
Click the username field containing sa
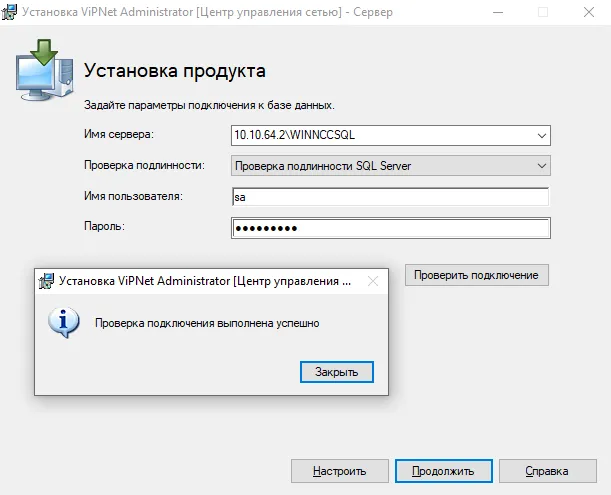pos(390,197)
